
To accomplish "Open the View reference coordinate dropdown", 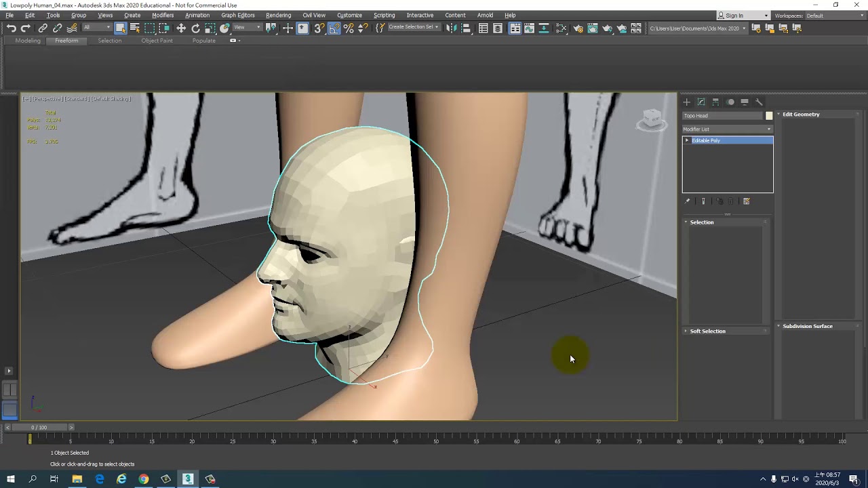I will (247, 28).
